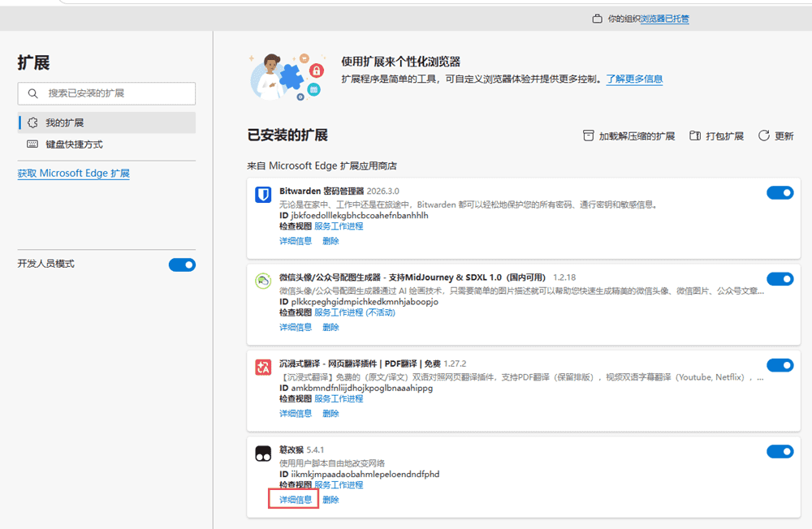Screen dimensions: 812x529
Task: Click the 打包扩展 icon
Action: pos(695,136)
